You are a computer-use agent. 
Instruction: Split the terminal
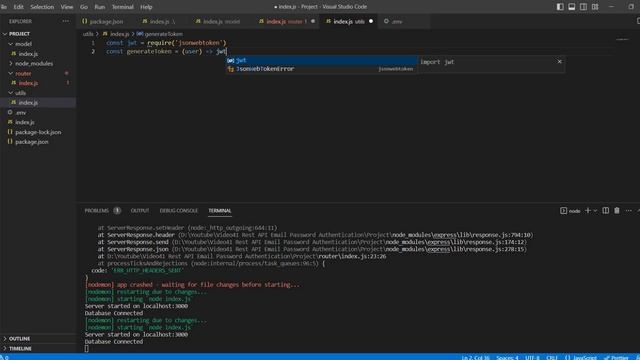(606, 211)
